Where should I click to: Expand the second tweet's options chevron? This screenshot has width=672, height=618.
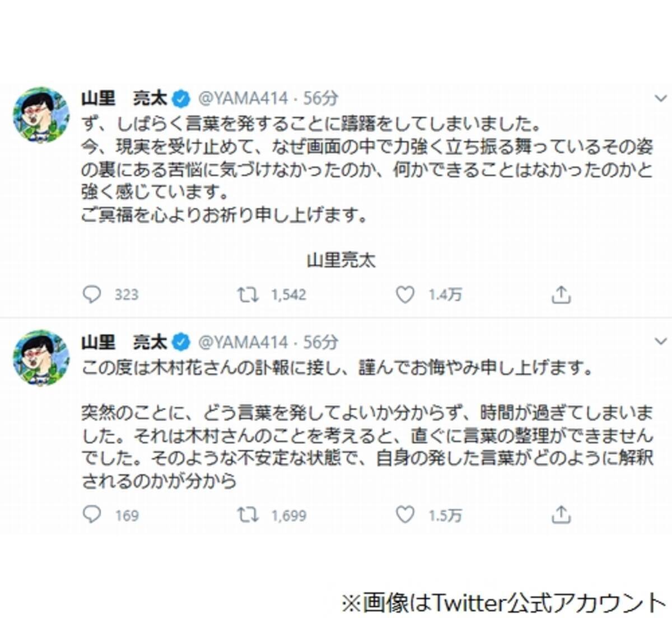661,341
